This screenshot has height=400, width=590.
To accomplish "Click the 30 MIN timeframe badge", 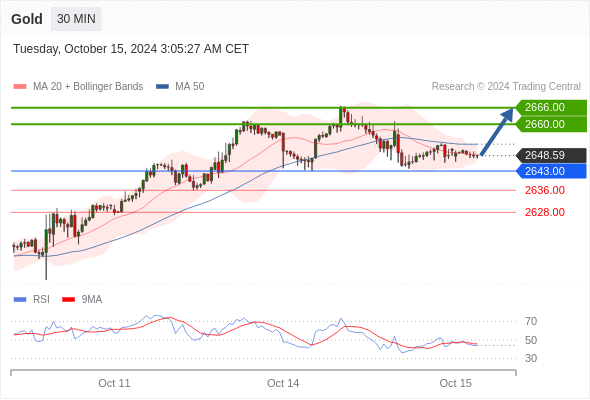I will point(76,19).
